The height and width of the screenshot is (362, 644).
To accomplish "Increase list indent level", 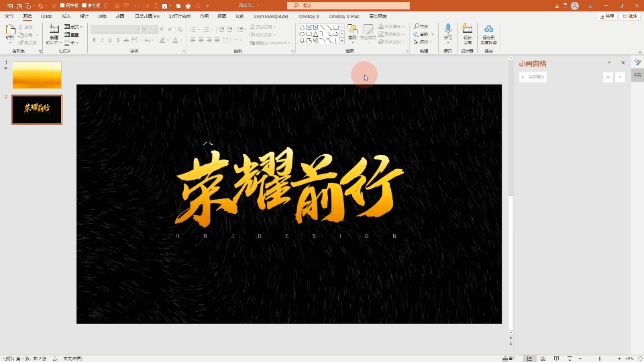I will coord(229,29).
